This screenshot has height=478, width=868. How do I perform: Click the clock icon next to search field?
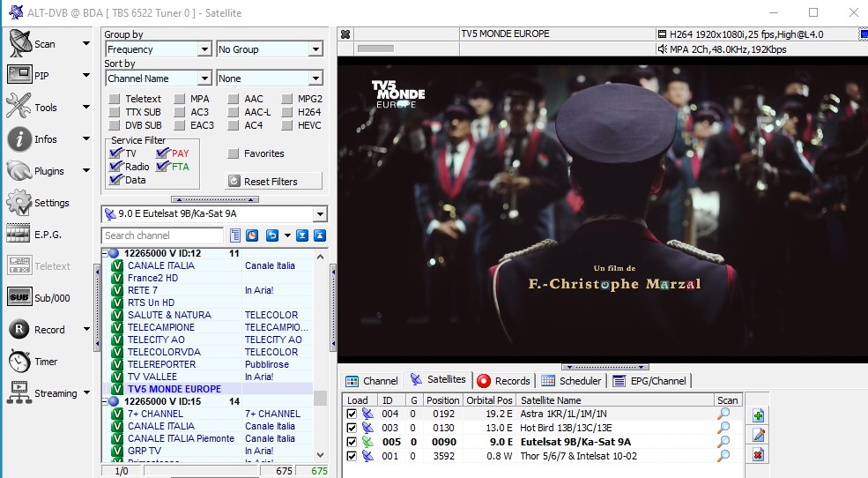point(252,235)
